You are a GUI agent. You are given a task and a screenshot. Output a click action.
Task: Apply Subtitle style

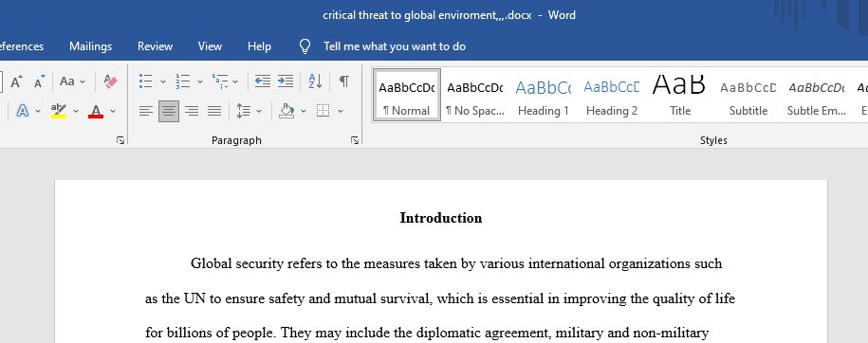click(748, 94)
